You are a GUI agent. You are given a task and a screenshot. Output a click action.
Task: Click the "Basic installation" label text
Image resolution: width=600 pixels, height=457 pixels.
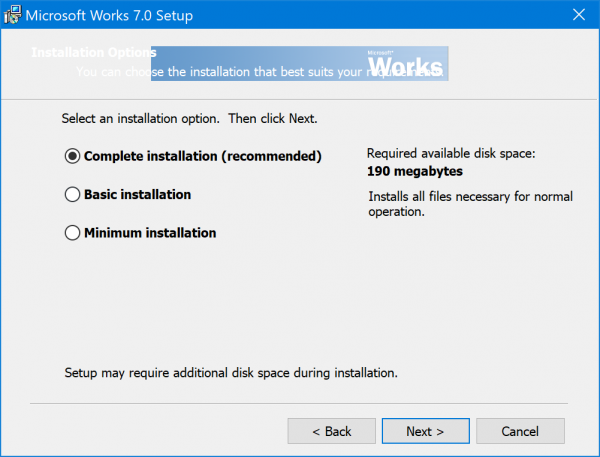coord(137,195)
